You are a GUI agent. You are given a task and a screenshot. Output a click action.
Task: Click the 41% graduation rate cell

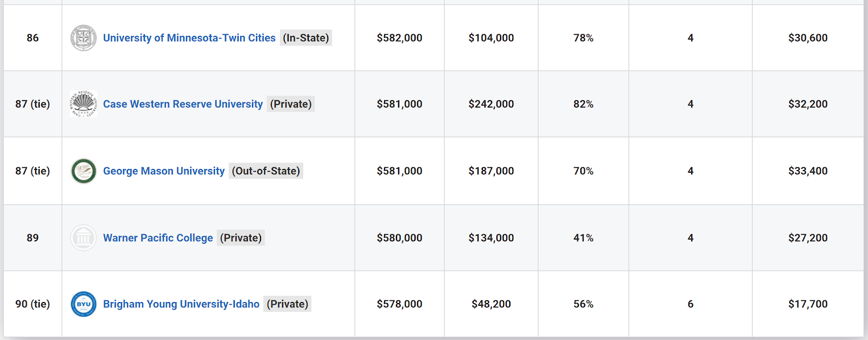click(x=583, y=238)
